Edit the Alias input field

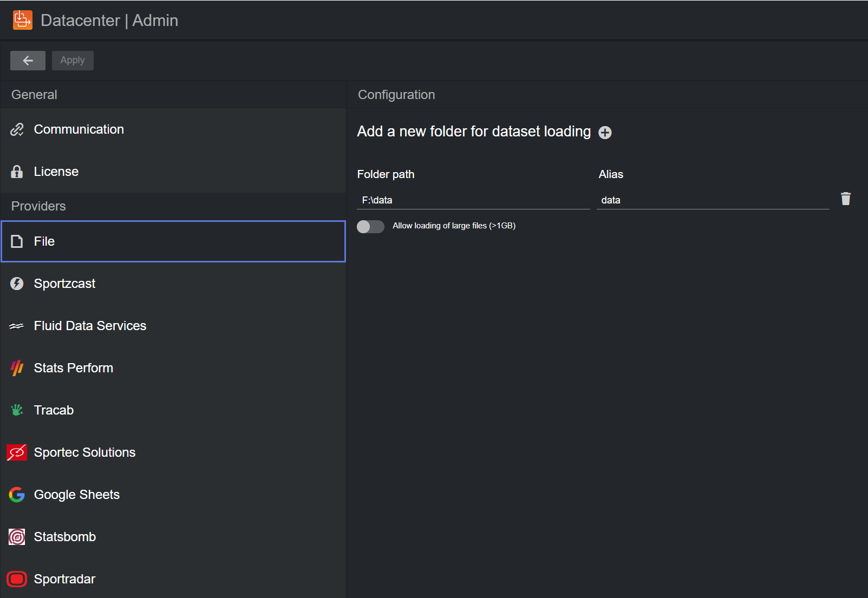pyautogui.click(x=712, y=200)
